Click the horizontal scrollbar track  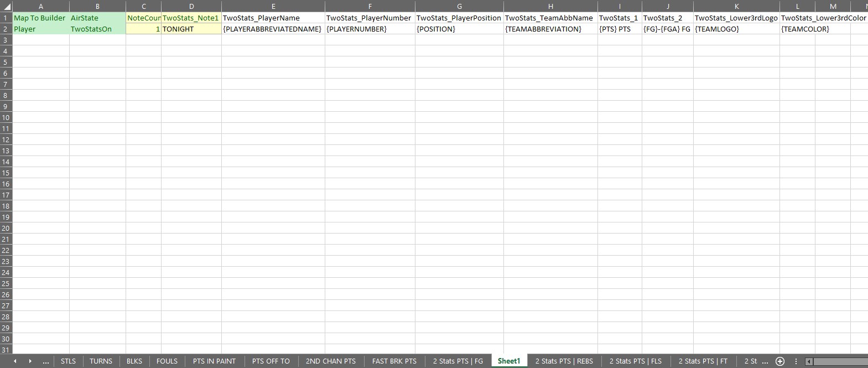[841, 361]
